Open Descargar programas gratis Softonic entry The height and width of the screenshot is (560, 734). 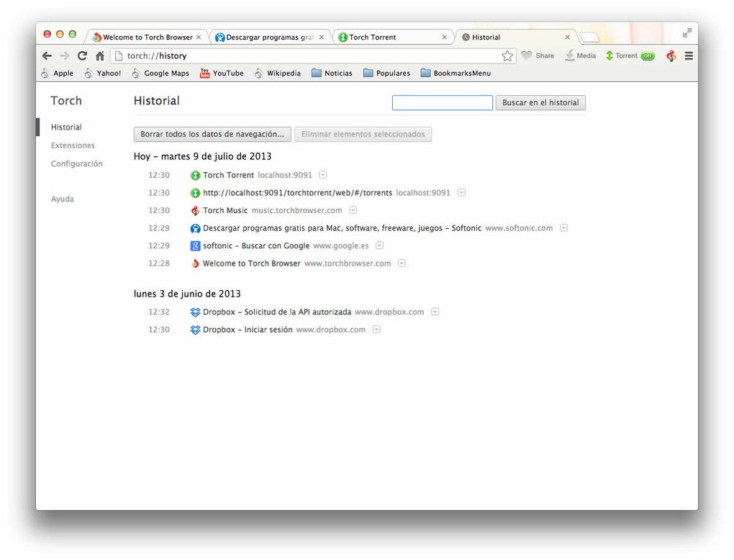[342, 228]
